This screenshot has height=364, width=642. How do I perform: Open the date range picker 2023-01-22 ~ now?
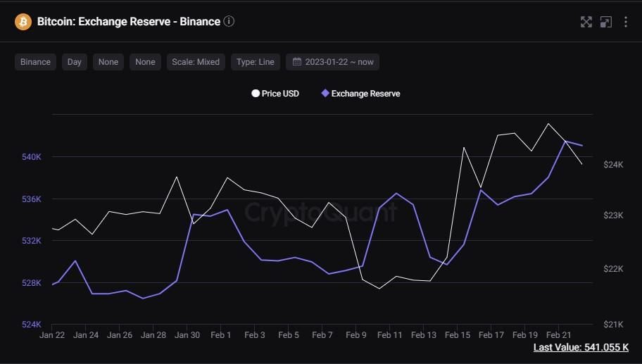[332, 62]
